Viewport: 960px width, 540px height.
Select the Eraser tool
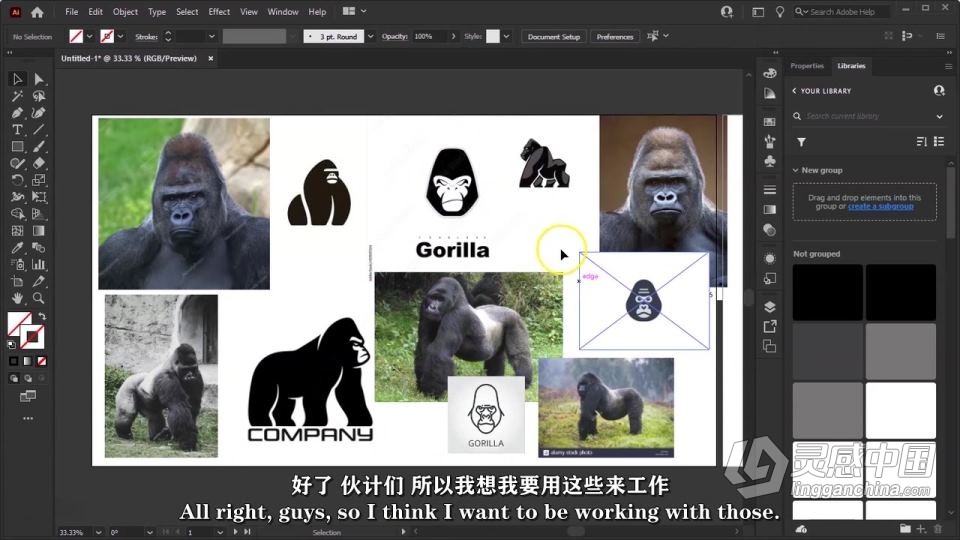(x=39, y=163)
